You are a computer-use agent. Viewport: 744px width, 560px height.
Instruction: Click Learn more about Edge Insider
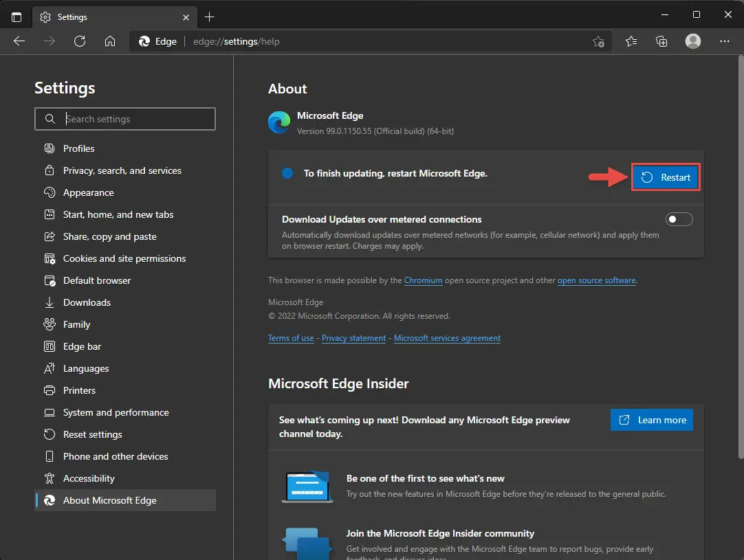point(651,420)
